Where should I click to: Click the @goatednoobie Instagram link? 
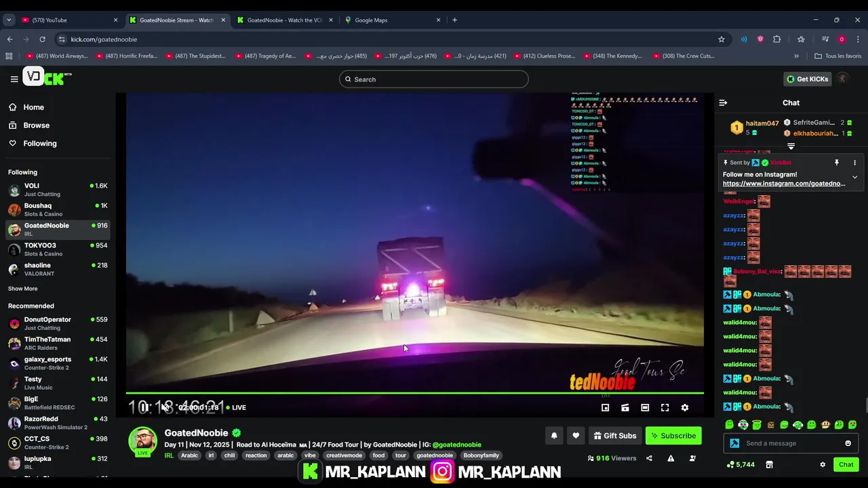point(456,445)
